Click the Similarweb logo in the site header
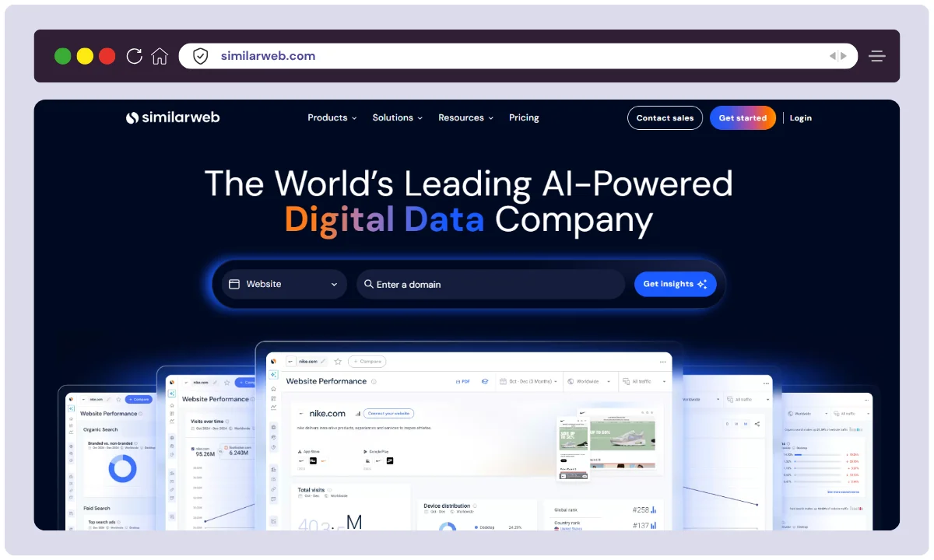 click(173, 117)
